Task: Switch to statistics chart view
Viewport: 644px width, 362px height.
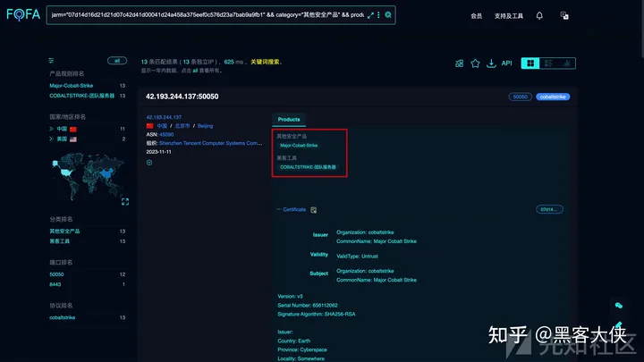Action: pos(566,63)
